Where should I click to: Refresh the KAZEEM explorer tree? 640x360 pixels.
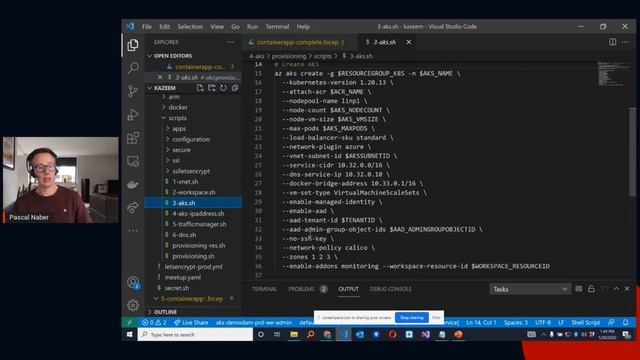pos(223,88)
